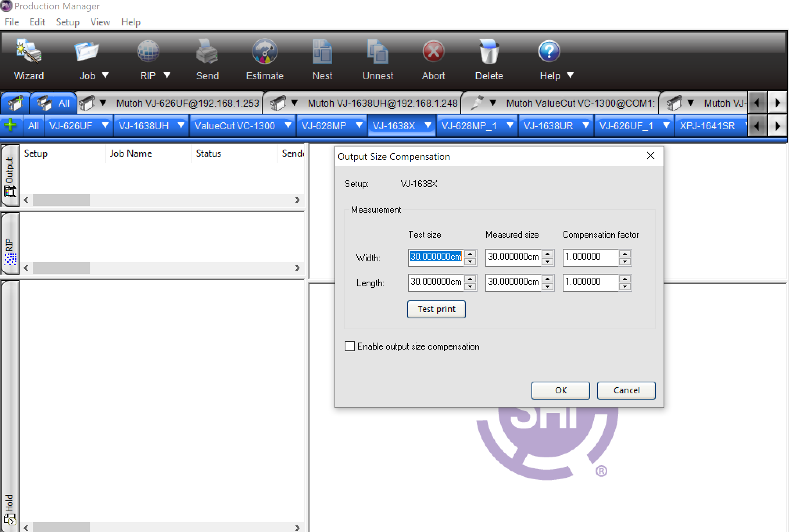Add new setup with green plus
789x532 pixels.
point(10,126)
